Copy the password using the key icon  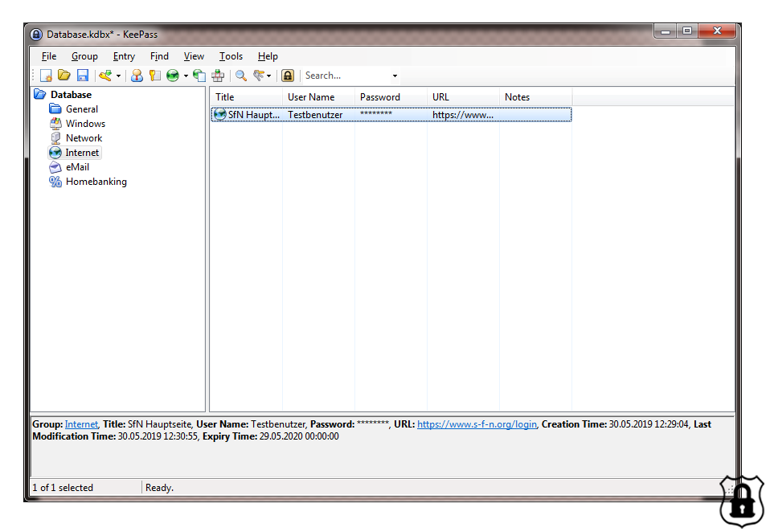click(x=155, y=76)
